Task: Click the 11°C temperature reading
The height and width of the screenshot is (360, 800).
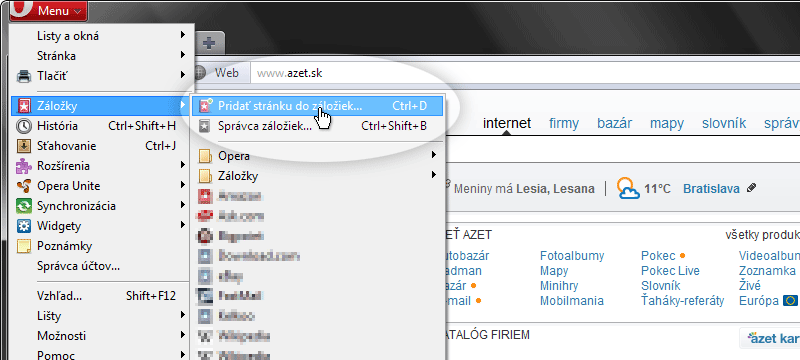Action: (x=657, y=189)
